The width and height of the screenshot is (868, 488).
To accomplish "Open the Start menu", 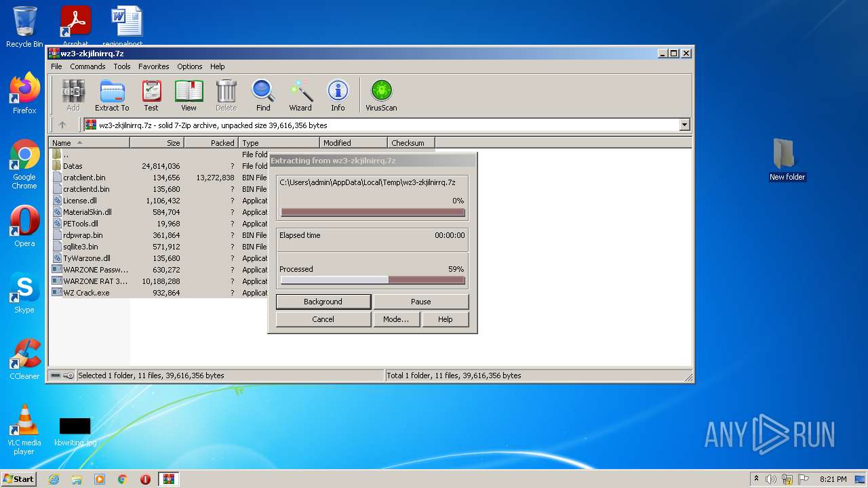I will pos(18,479).
